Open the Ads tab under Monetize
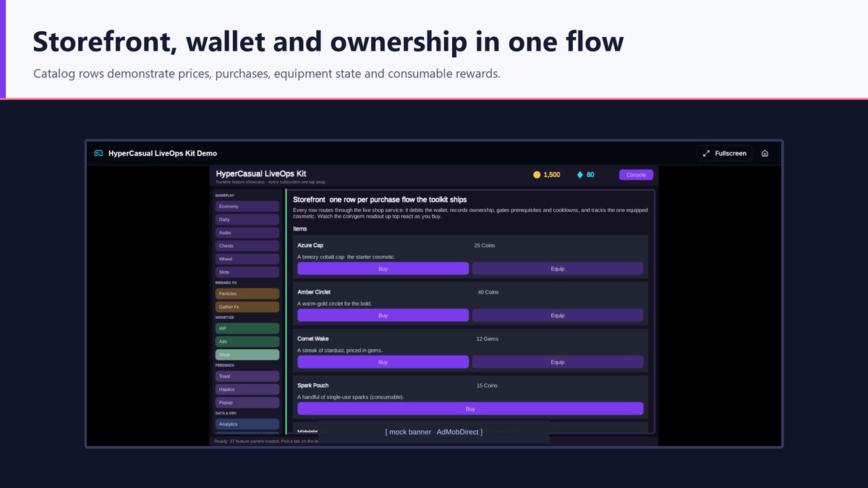 247,341
